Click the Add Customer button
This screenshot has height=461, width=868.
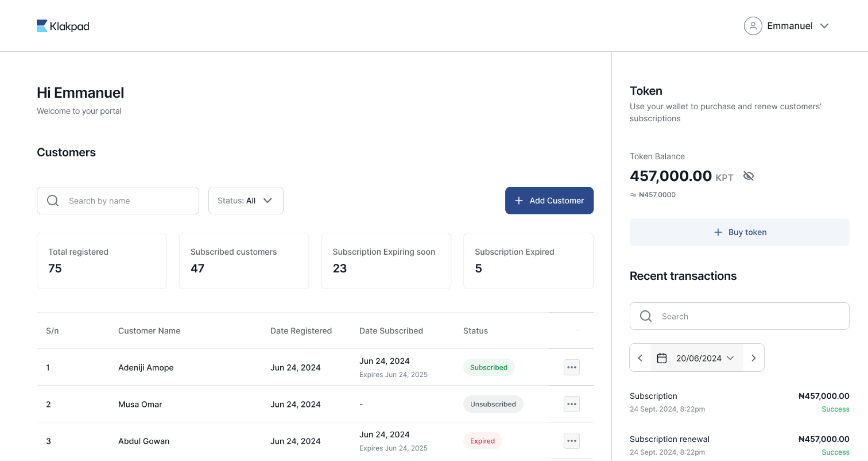(x=549, y=200)
